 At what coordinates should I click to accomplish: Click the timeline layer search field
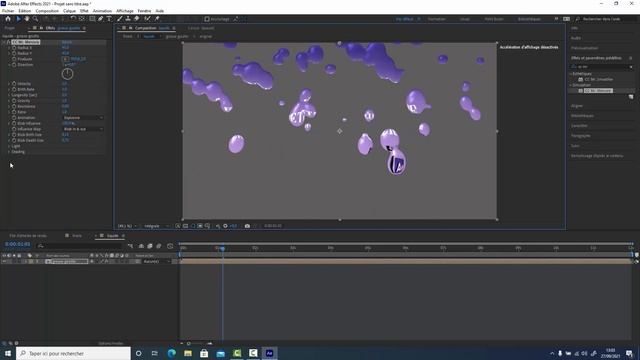(80, 246)
